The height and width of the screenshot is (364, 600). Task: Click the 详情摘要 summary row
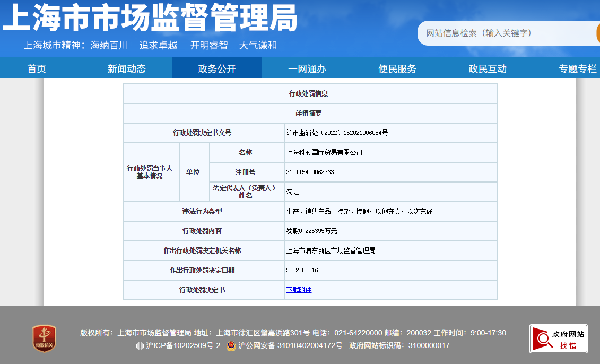click(x=310, y=113)
